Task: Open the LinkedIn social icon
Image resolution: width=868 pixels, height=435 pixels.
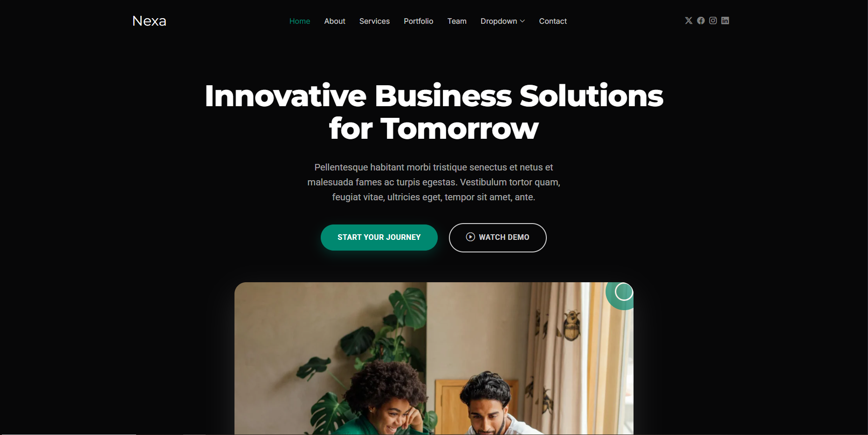Action: [x=725, y=20]
